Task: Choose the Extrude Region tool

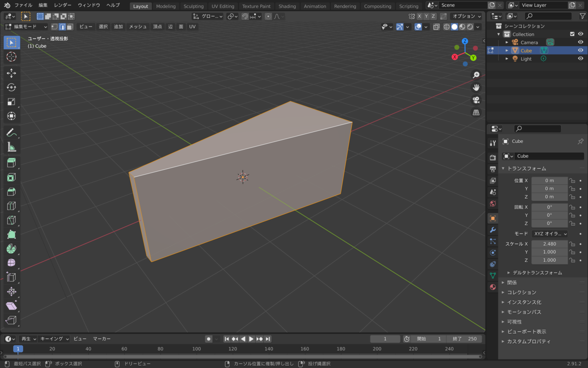Action: click(x=12, y=163)
